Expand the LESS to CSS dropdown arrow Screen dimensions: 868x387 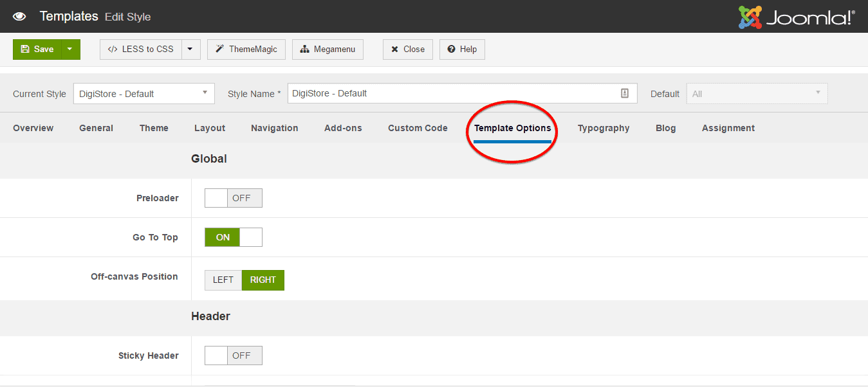[x=191, y=50]
